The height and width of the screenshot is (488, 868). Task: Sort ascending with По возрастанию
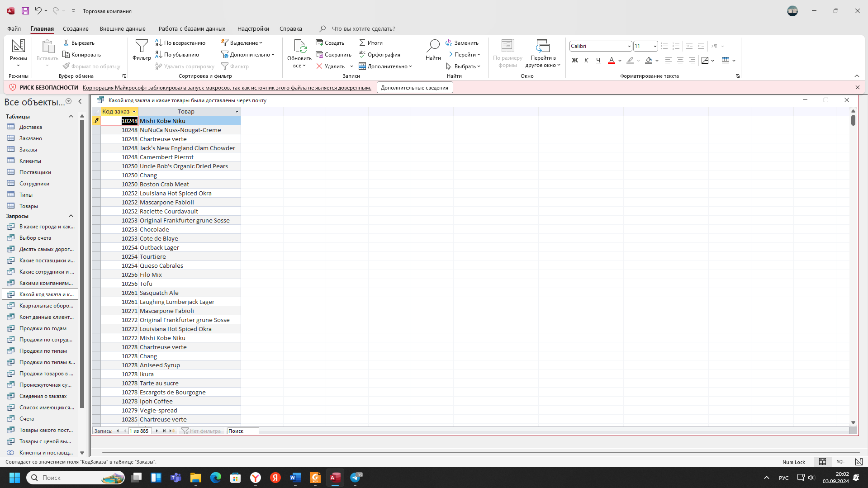click(x=180, y=43)
